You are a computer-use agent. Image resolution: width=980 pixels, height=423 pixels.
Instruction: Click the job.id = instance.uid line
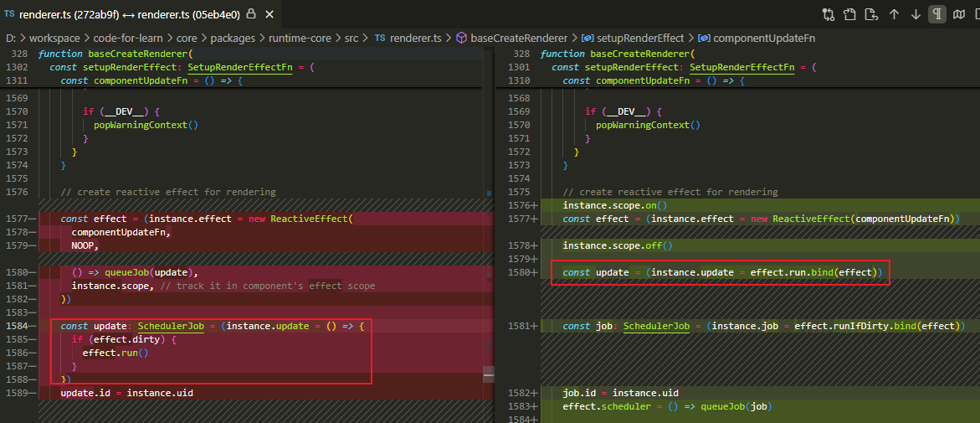[x=621, y=393]
